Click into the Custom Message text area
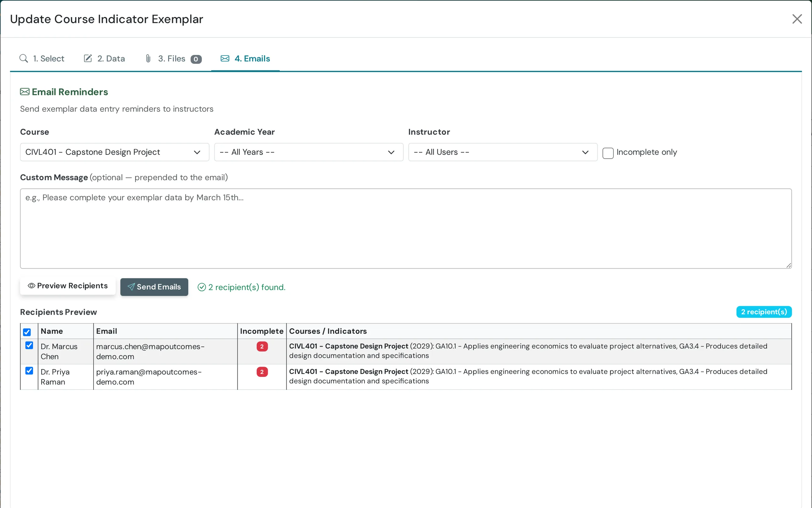 [406, 229]
